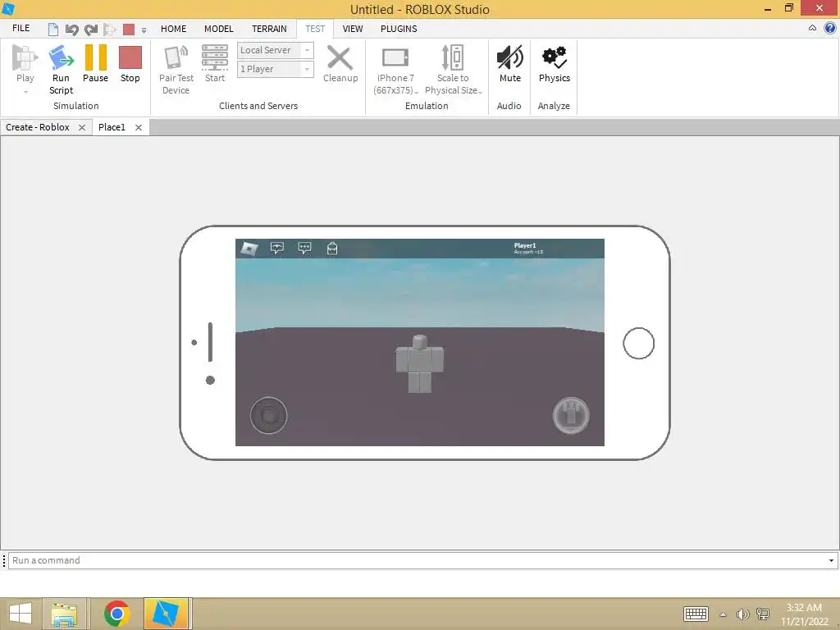Show hidden system tray icons

click(x=723, y=614)
